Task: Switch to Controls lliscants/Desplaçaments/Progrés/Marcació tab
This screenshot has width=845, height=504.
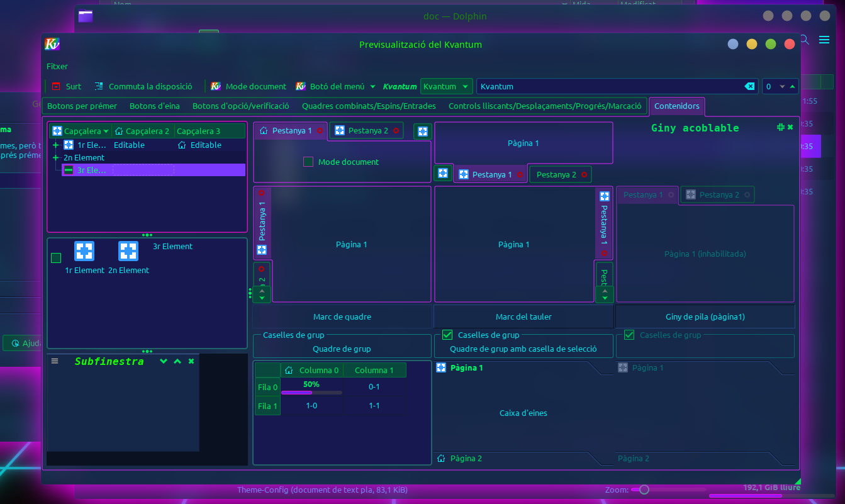Action: 545,106
